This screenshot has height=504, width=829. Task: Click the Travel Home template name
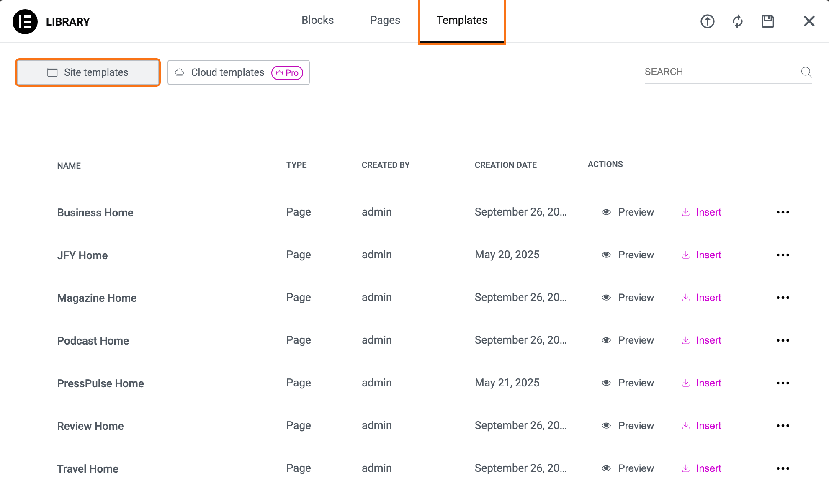click(88, 469)
